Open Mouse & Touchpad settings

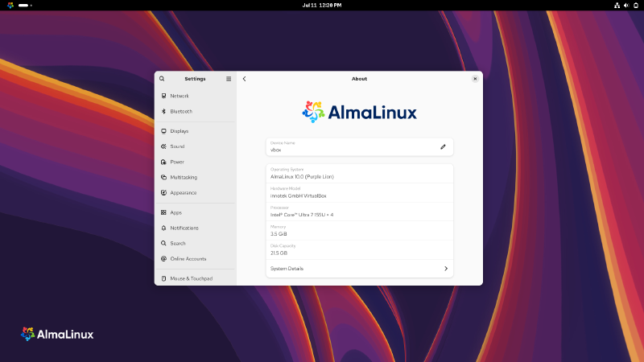point(191,278)
